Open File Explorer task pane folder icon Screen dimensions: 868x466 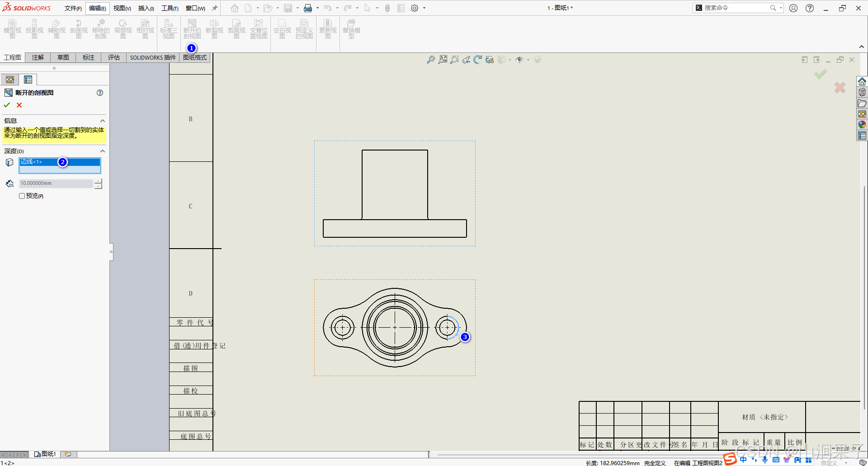pyautogui.click(x=862, y=104)
